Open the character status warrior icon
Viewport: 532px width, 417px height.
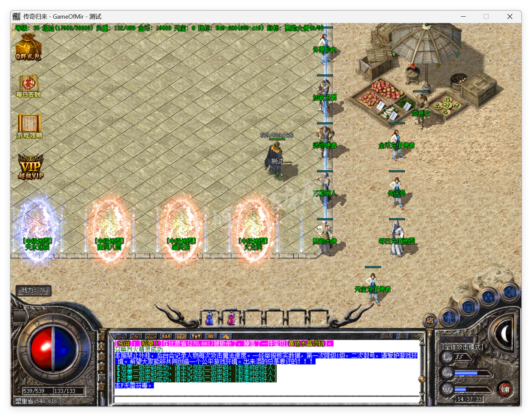point(449,317)
